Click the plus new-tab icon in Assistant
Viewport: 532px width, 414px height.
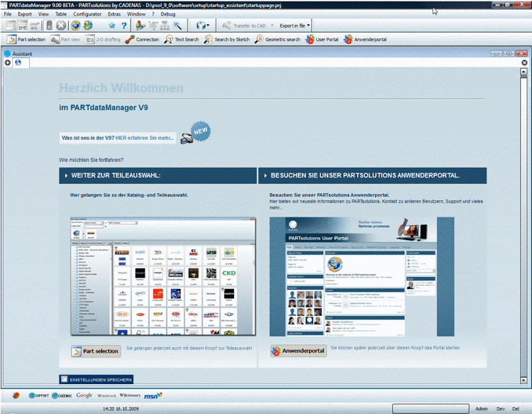8,62
